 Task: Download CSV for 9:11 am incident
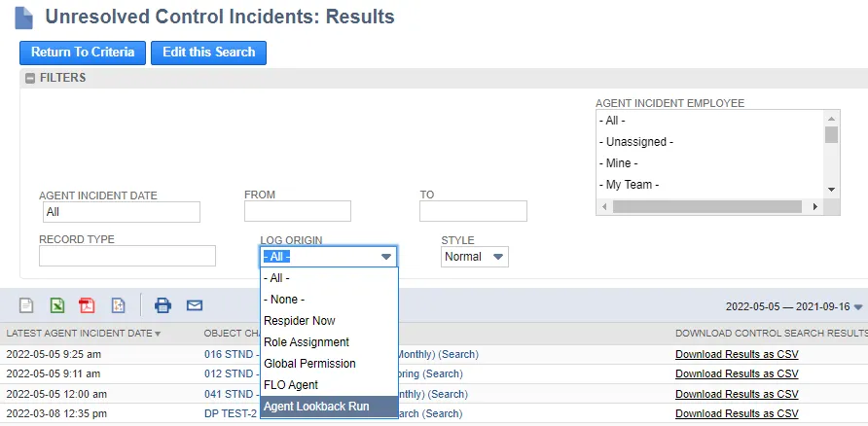coord(737,374)
